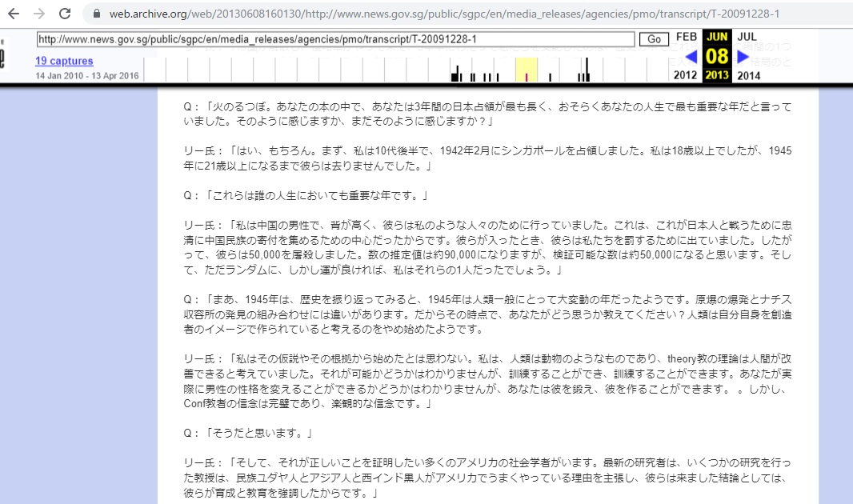The image size is (853, 504).
Task: Click the large 08 capture date
Action: tap(717, 57)
